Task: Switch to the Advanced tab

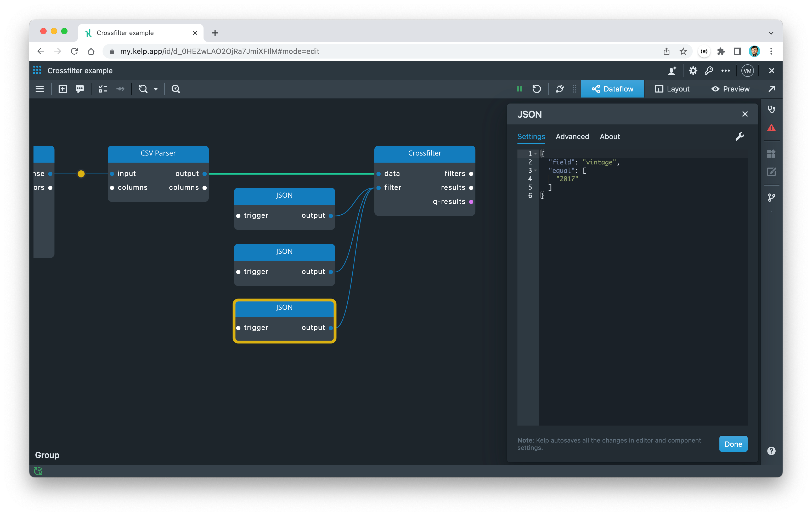Action: click(572, 136)
